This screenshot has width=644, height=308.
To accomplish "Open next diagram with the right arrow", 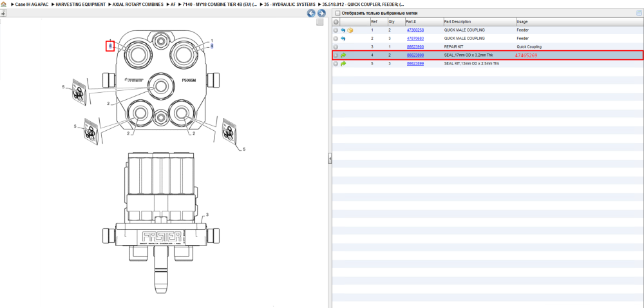I will click(x=321, y=13).
